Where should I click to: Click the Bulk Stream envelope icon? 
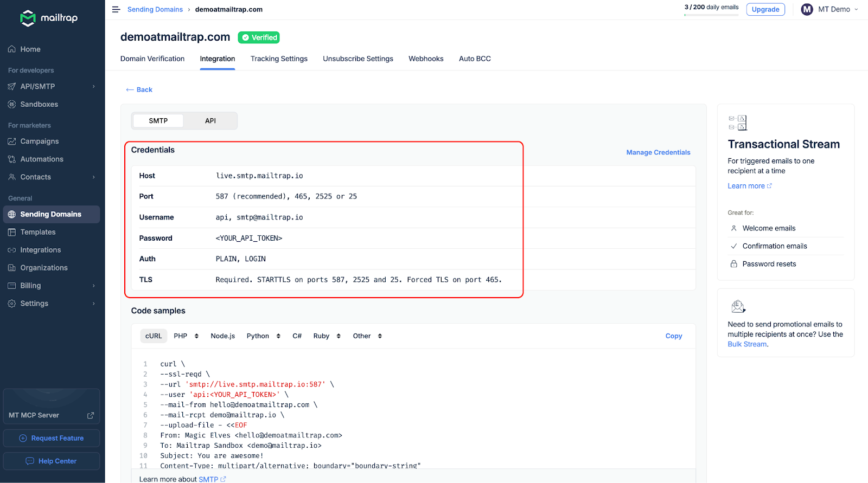click(738, 306)
